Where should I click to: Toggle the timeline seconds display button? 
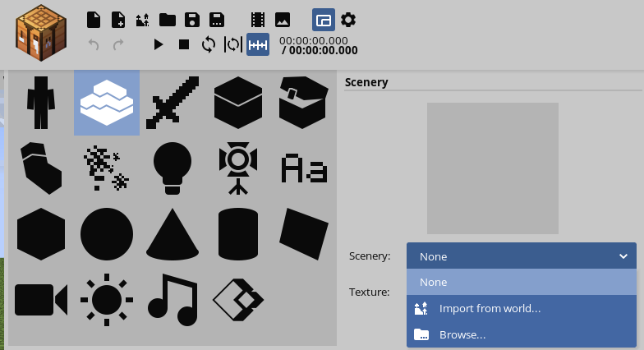(x=258, y=44)
